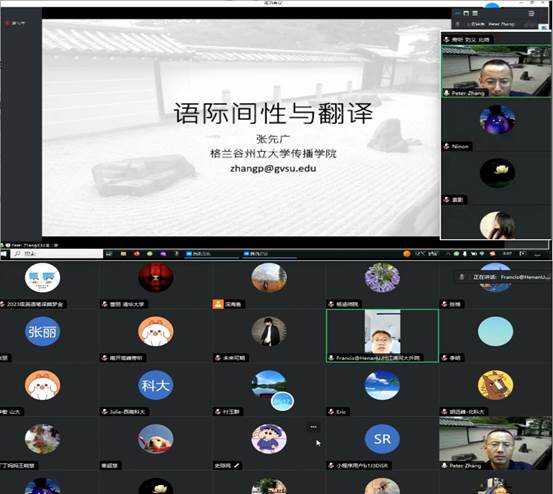The width and height of the screenshot is (553, 494).
Task: Select the Francis@HenanU video tile
Action: coord(382,336)
